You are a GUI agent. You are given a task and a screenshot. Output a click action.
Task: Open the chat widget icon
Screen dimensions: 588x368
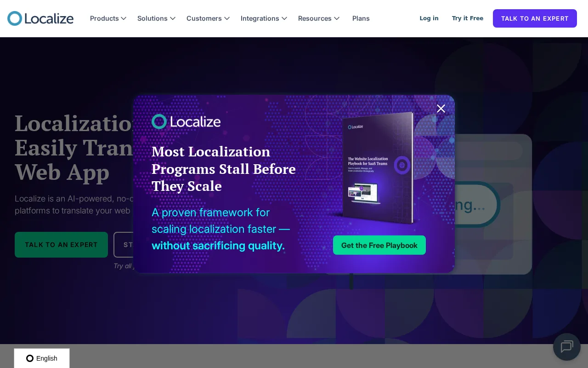pos(567,347)
